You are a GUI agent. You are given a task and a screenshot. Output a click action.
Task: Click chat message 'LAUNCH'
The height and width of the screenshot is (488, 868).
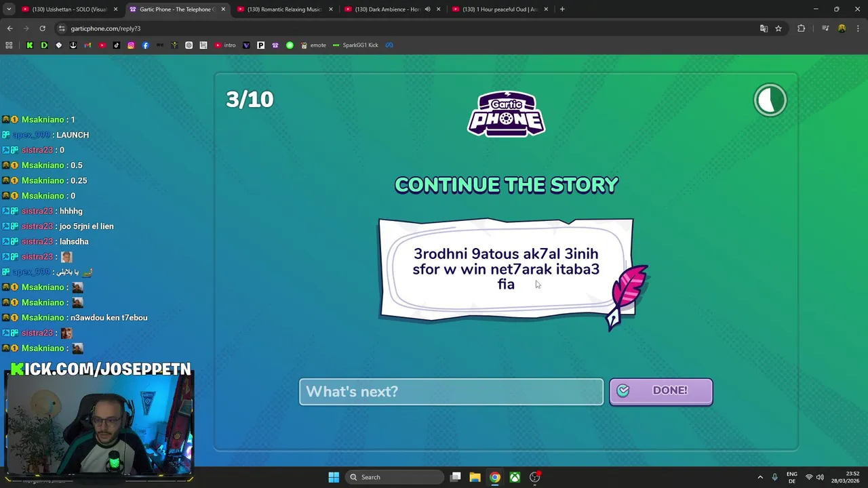pos(73,135)
